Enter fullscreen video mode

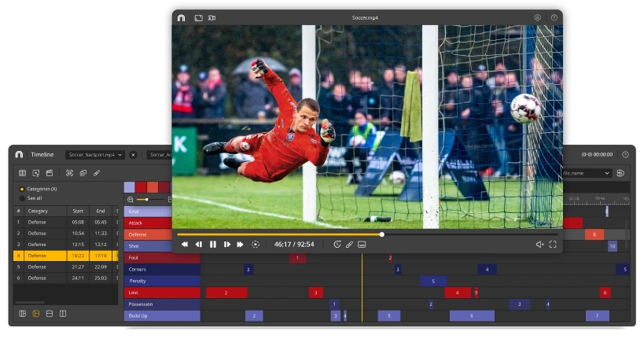(x=553, y=245)
